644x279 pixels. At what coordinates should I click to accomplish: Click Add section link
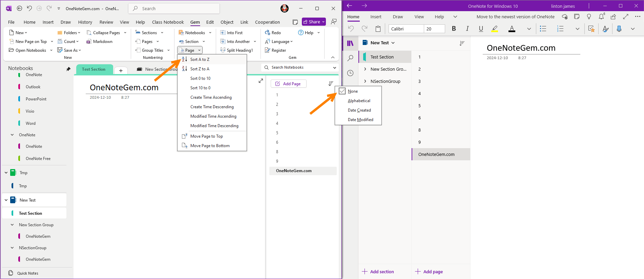tap(378, 272)
